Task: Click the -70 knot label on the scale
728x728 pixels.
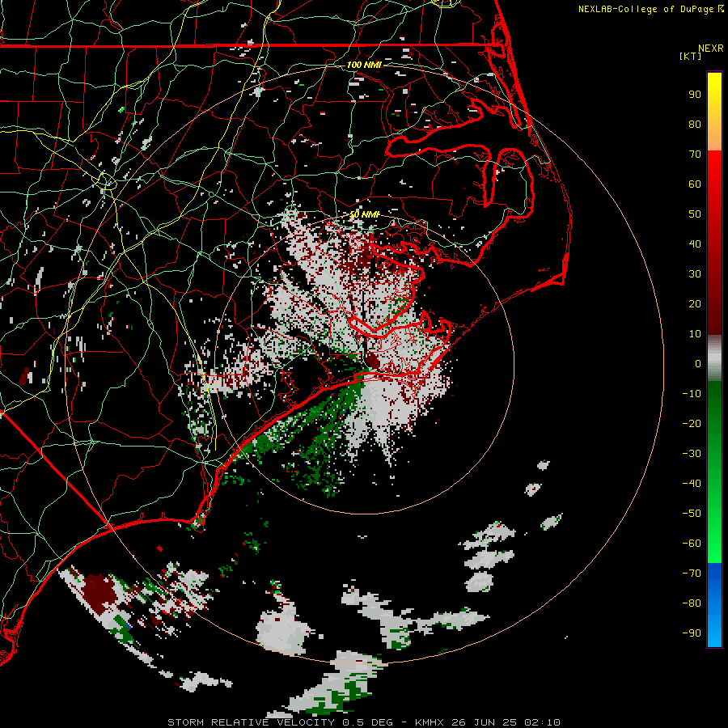Action: 692,574
